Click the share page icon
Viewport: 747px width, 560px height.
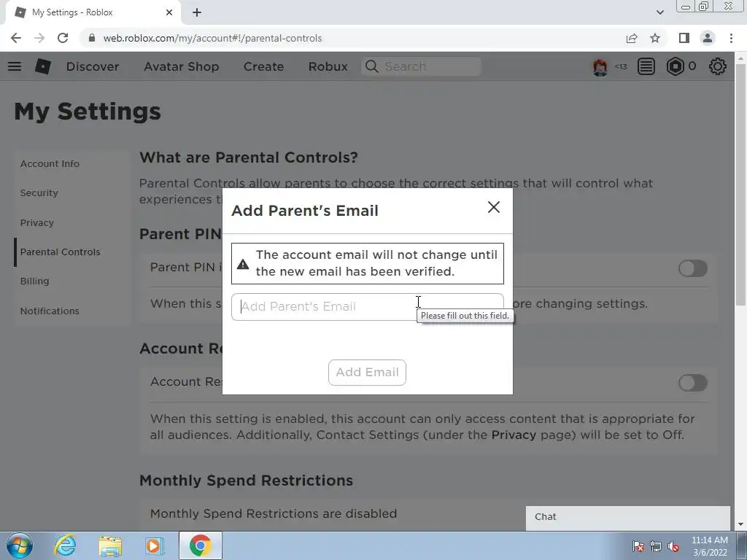point(632,38)
